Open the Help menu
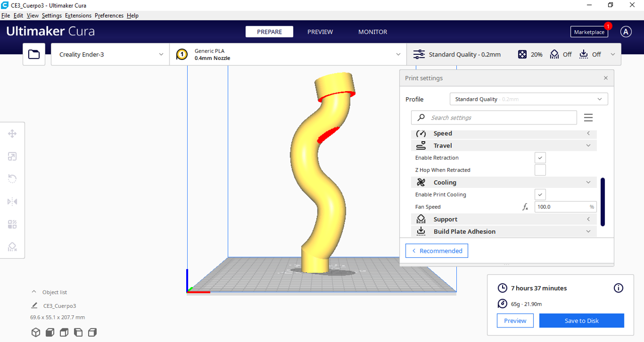The width and height of the screenshot is (644, 342). pyautogui.click(x=133, y=16)
